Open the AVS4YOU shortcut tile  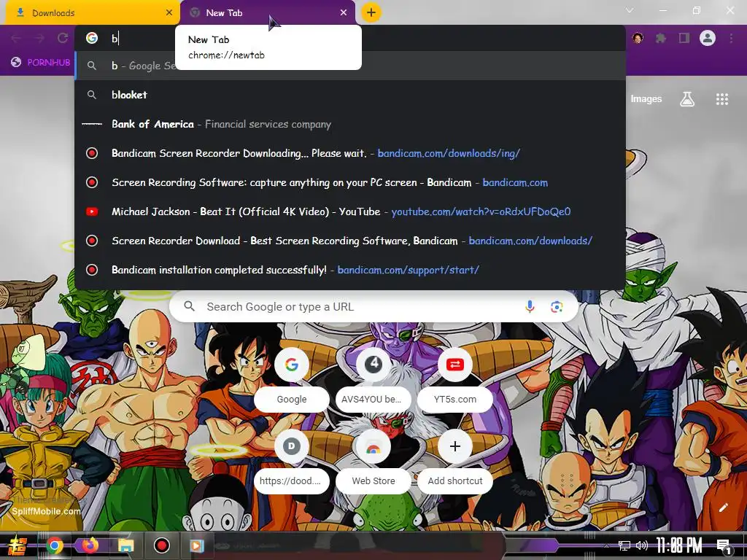(373, 379)
